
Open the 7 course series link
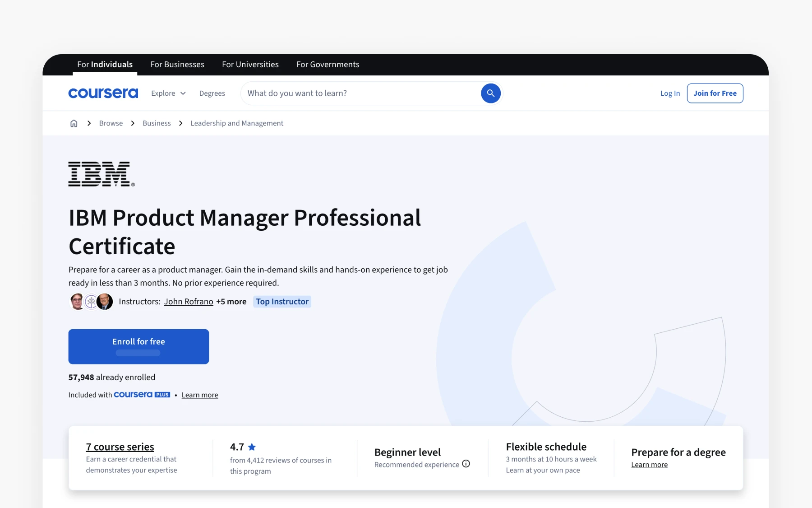[x=120, y=447]
